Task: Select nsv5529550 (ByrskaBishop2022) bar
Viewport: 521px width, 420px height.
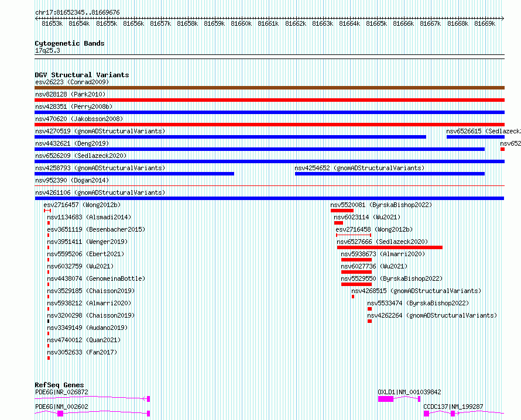Action: click(x=357, y=284)
